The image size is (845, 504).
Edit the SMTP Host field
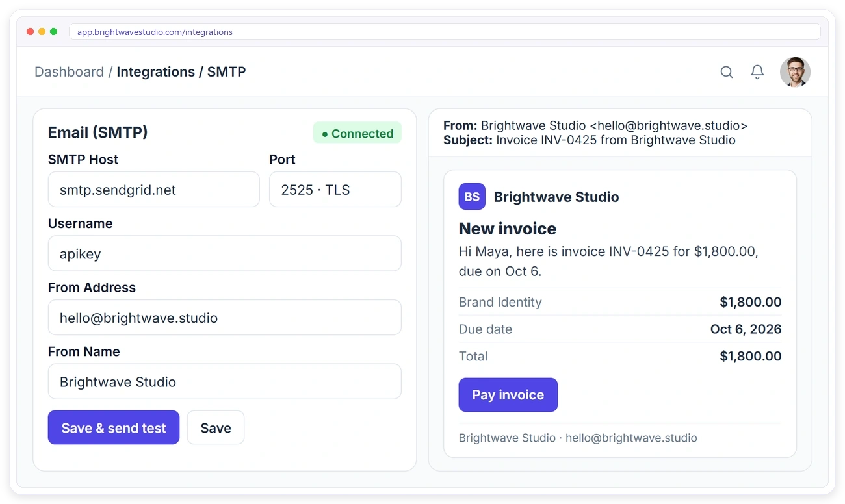(x=154, y=190)
